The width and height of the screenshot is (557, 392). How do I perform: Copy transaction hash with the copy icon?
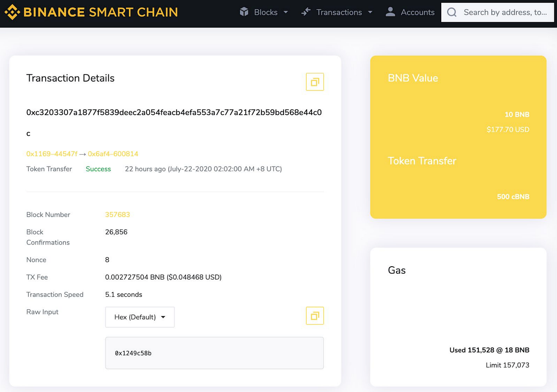pyautogui.click(x=315, y=82)
